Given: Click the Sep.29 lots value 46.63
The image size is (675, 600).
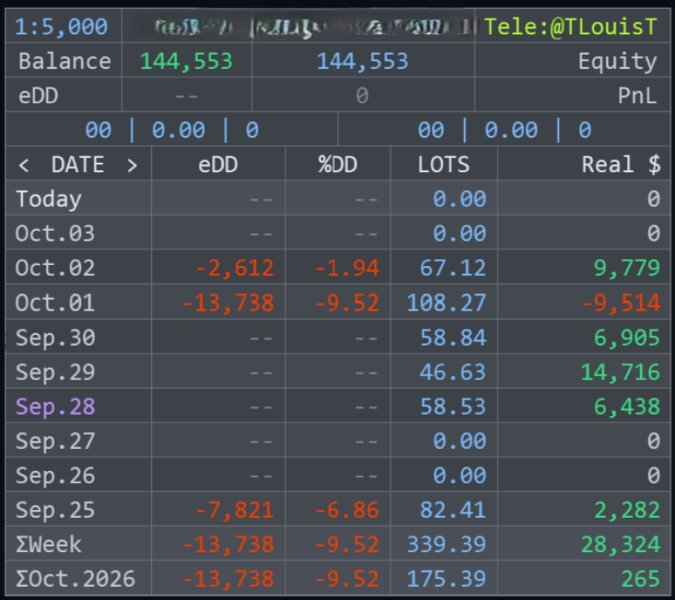Looking at the screenshot, I should [x=453, y=372].
